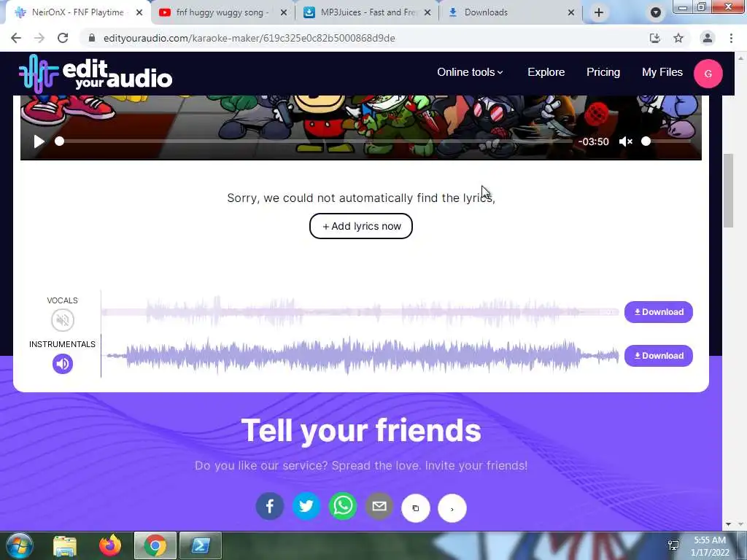Image resolution: width=747 pixels, height=560 pixels.
Task: Share via WhatsApp icon
Action: point(343,506)
